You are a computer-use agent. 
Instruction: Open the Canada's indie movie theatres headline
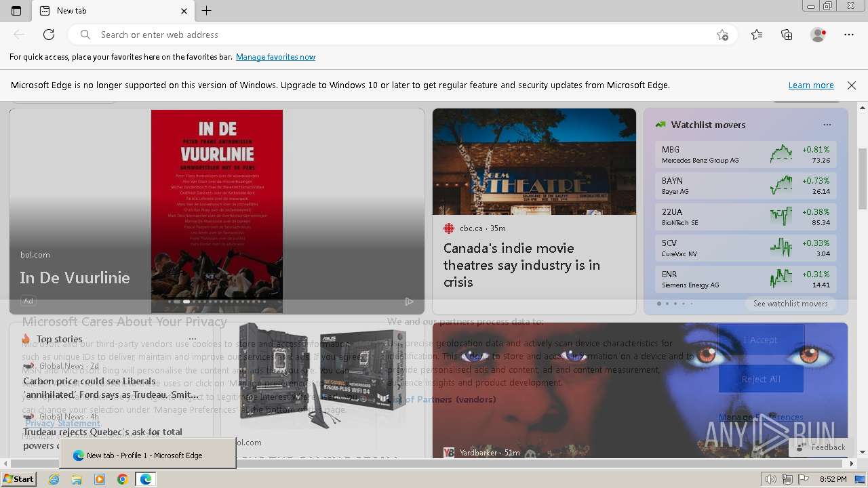[521, 265]
